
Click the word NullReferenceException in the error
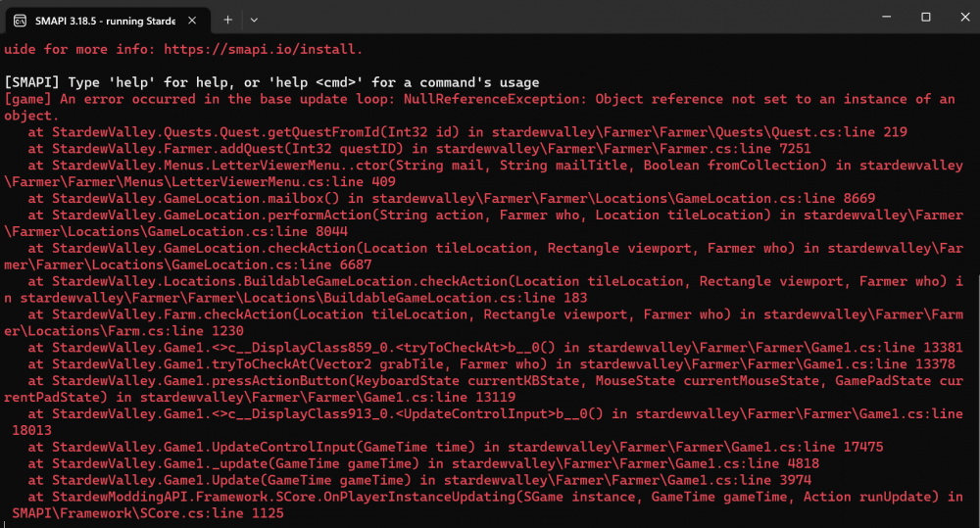(491, 99)
